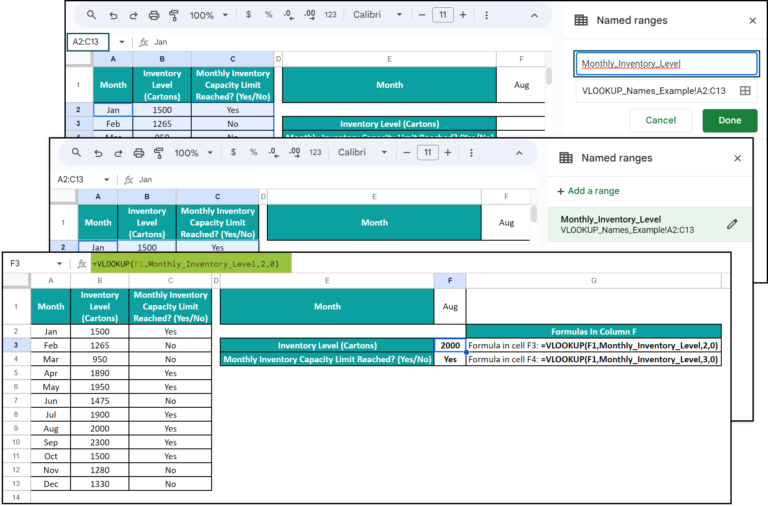Click redo icon in middle window toolbar
768x506 pixels.
pyautogui.click(x=118, y=153)
